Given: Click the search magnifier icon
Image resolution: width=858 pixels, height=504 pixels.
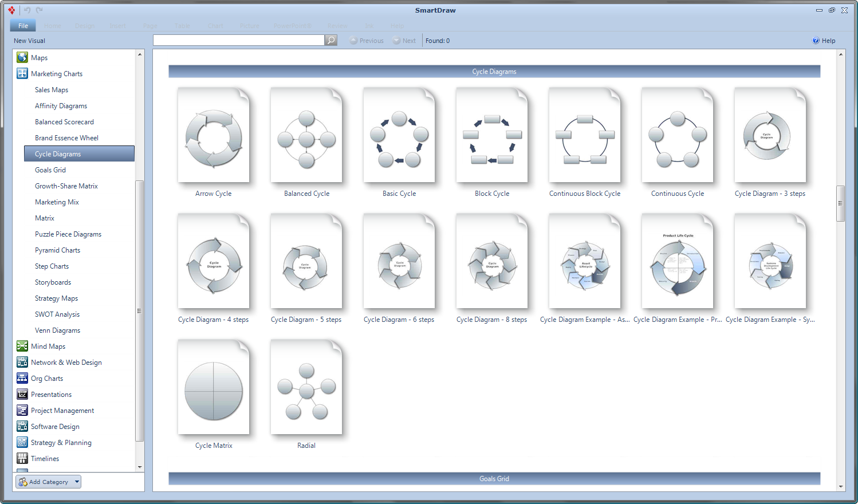Looking at the screenshot, I should 331,40.
